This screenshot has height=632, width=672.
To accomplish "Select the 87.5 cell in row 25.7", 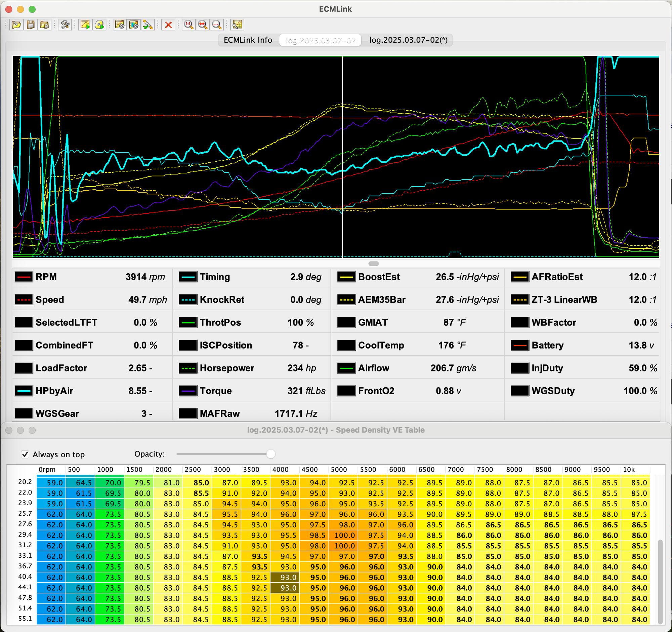I will 635,514.
